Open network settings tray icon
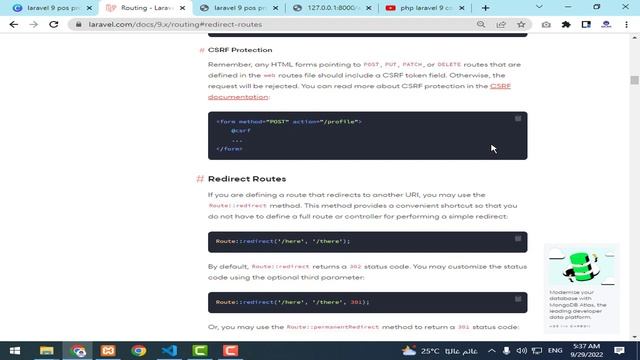 point(537,351)
